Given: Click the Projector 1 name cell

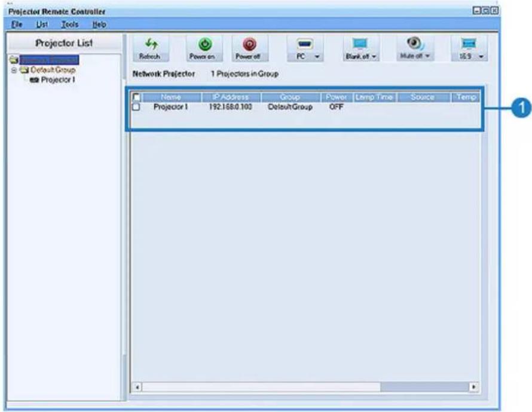Looking at the screenshot, I should tap(171, 107).
